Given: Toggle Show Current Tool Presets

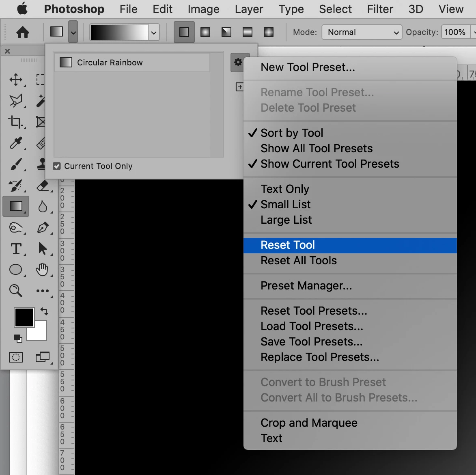Looking at the screenshot, I should pyautogui.click(x=350, y=164).
